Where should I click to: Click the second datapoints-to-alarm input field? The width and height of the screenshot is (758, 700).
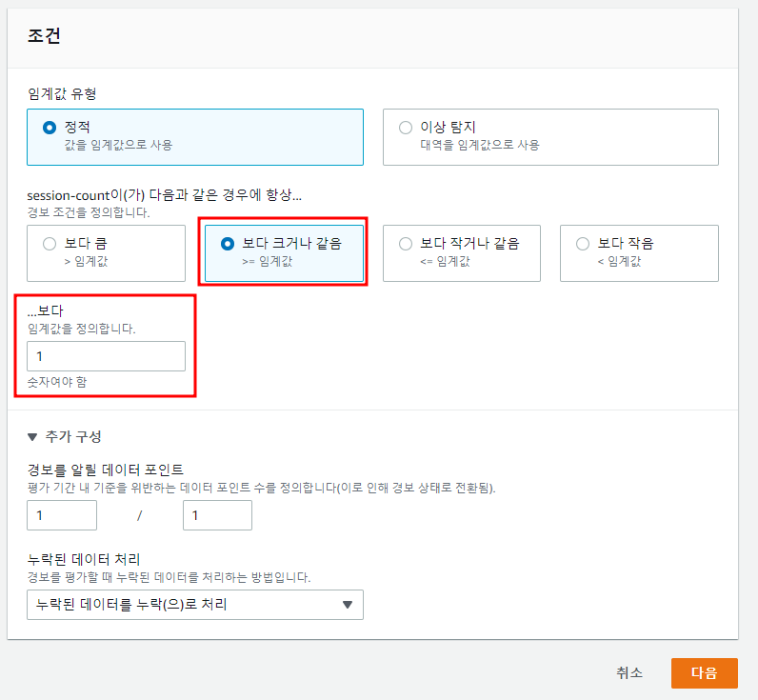click(x=217, y=515)
